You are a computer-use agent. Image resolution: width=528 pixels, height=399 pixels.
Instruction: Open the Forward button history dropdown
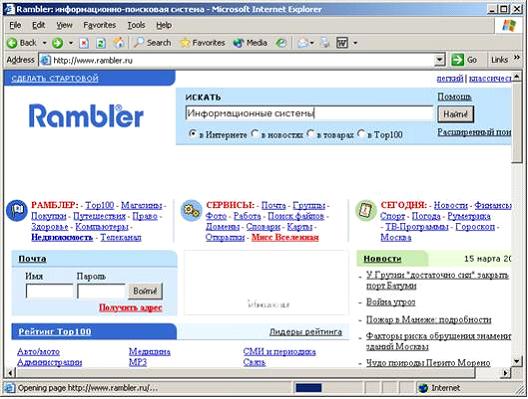click(71, 43)
